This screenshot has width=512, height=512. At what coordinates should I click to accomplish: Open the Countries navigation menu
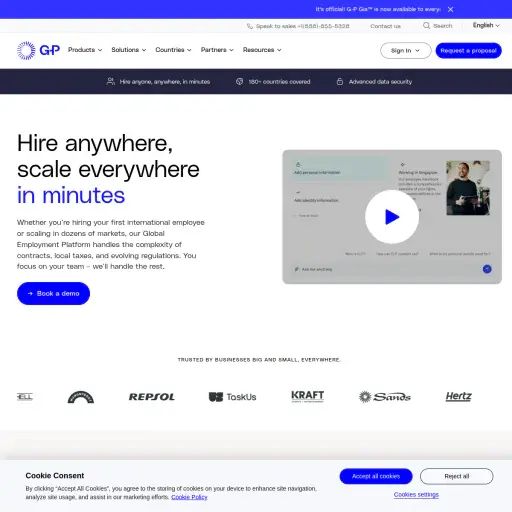point(173,50)
